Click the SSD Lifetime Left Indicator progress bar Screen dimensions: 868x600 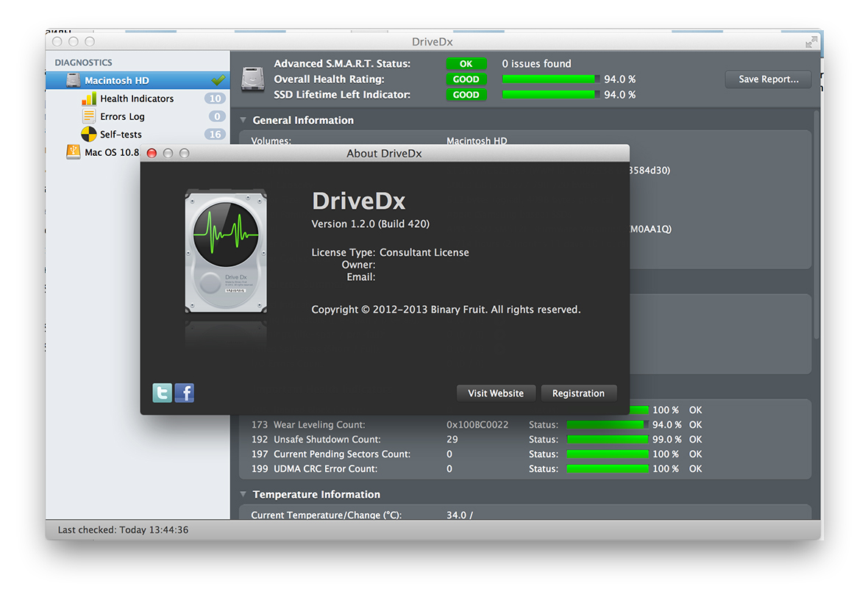(551, 95)
